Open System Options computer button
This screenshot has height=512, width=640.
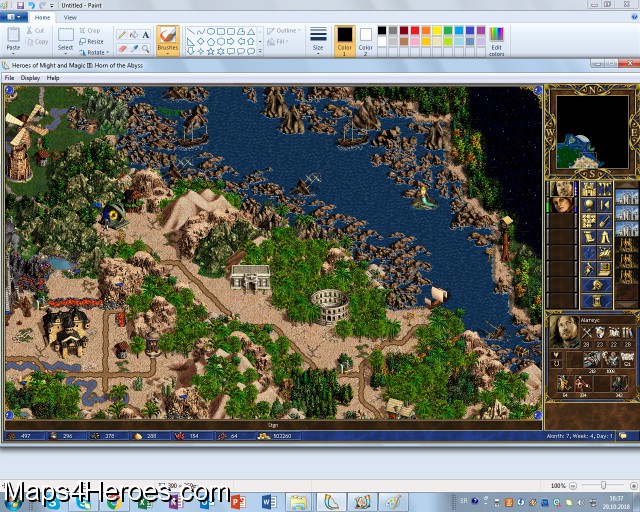click(x=604, y=269)
